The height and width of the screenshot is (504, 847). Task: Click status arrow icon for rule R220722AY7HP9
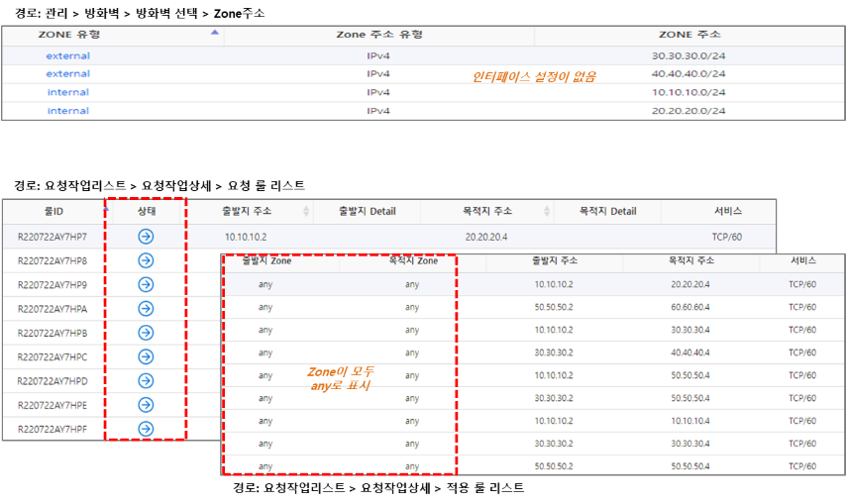point(146,285)
